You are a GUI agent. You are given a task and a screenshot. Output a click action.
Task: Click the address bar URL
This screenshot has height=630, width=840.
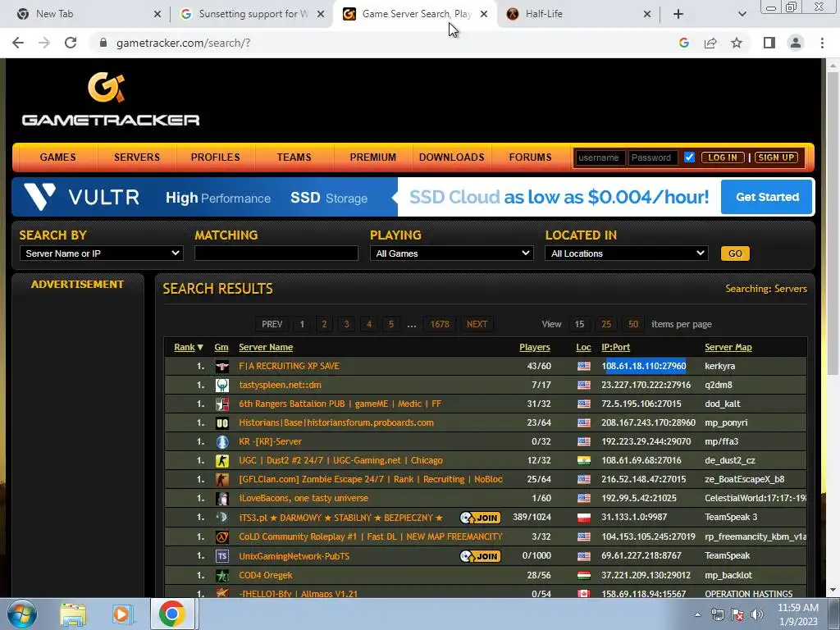(x=183, y=43)
